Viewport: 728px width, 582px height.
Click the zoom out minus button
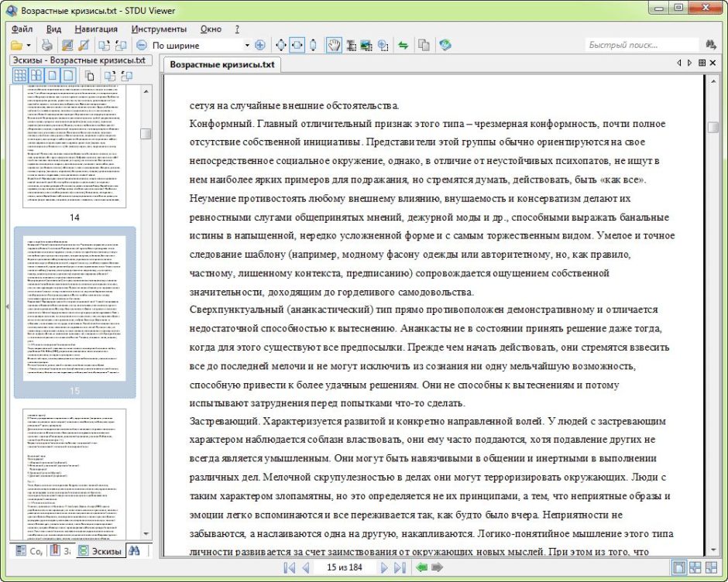(142, 46)
